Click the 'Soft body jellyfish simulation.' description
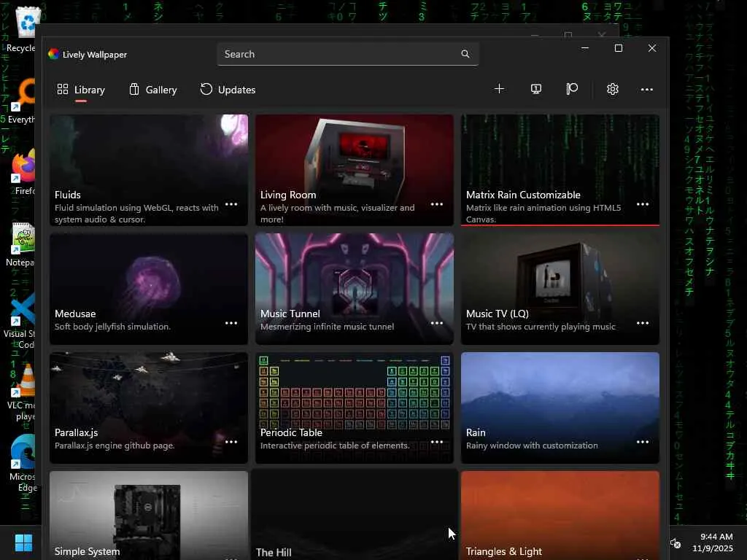 tap(112, 327)
